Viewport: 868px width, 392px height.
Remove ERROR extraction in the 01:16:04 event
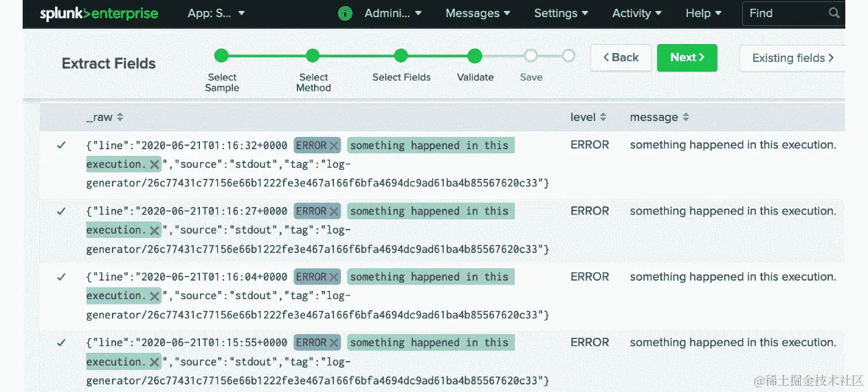point(334,277)
